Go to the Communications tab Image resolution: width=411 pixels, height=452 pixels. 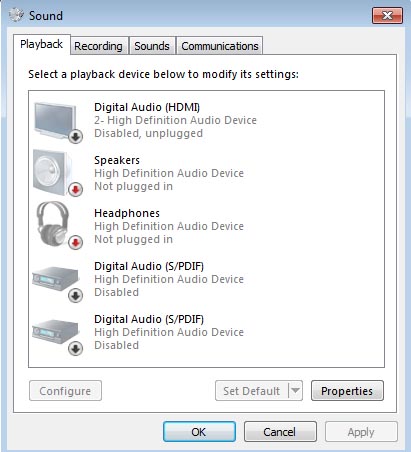220,46
